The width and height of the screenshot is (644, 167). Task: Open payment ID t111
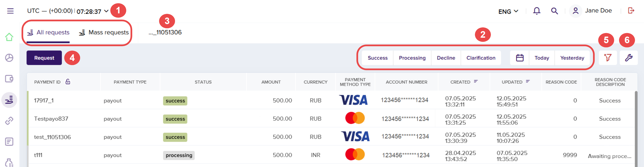click(38, 155)
